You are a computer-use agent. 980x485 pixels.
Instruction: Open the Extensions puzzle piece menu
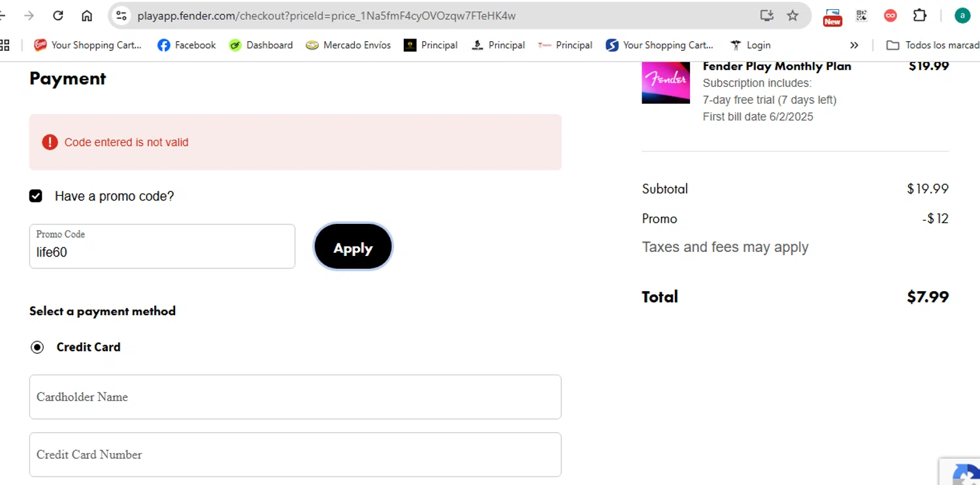click(x=920, y=16)
